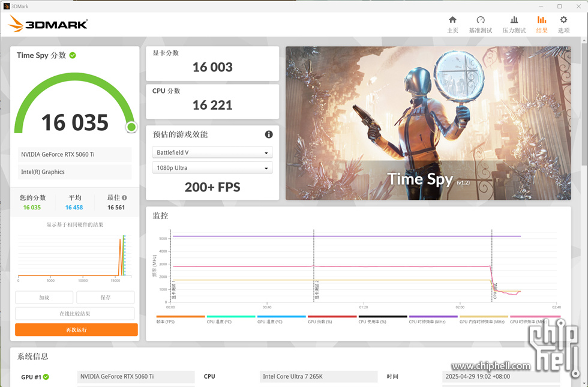The height and width of the screenshot is (387, 588).
Task: Click the Save (保存) button
Action: [x=106, y=298]
